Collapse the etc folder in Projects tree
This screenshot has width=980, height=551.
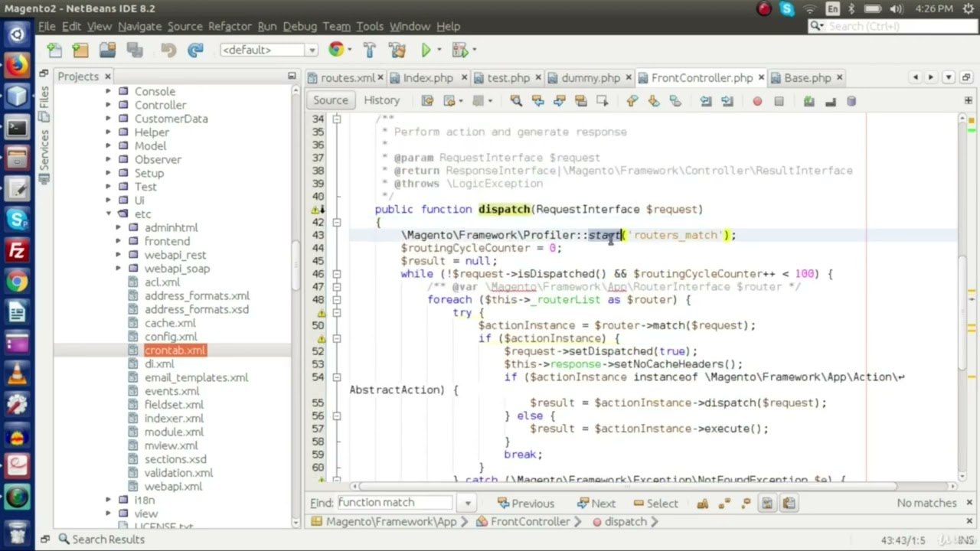[109, 214]
